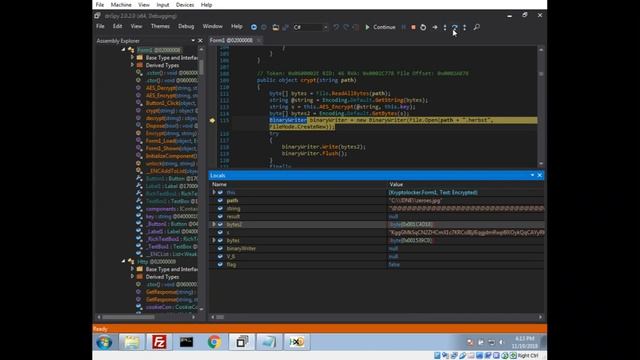Collapse the Form1 class tree node
The image size is (640, 360).
(124, 50)
